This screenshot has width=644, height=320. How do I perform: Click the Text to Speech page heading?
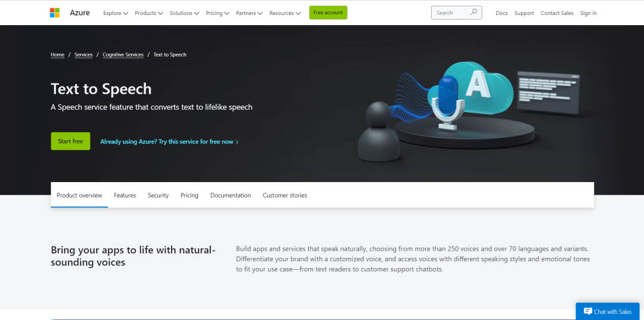coord(101,89)
